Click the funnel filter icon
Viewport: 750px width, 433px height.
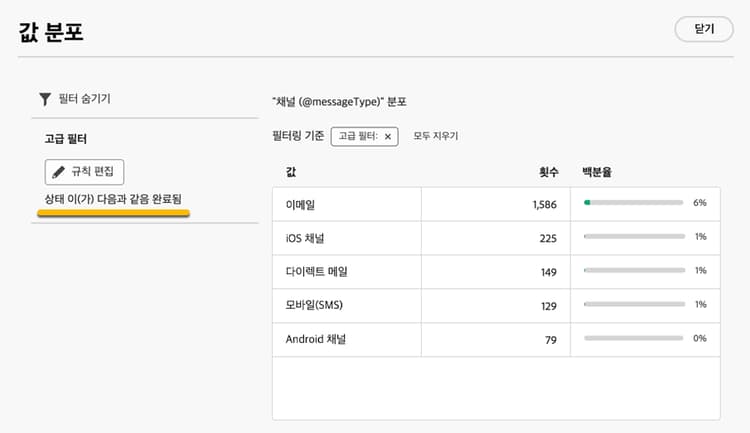[x=45, y=99]
